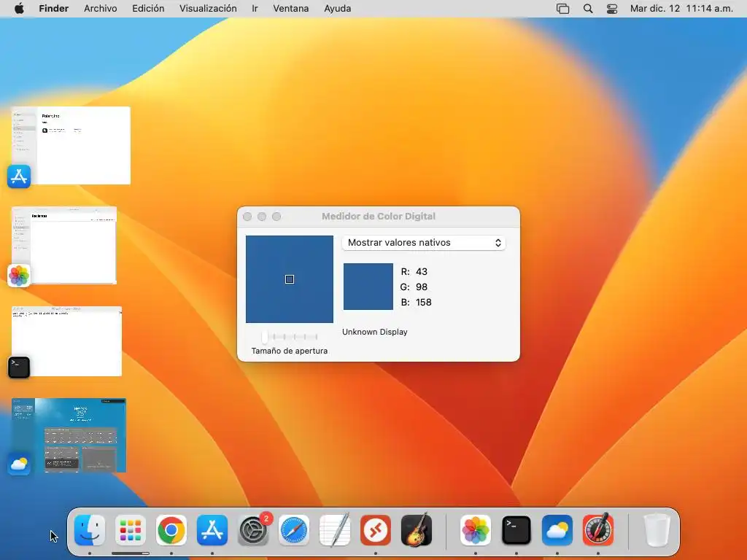Click the Weather icon in Stage Manager strip
The image size is (747, 560).
tap(19, 464)
